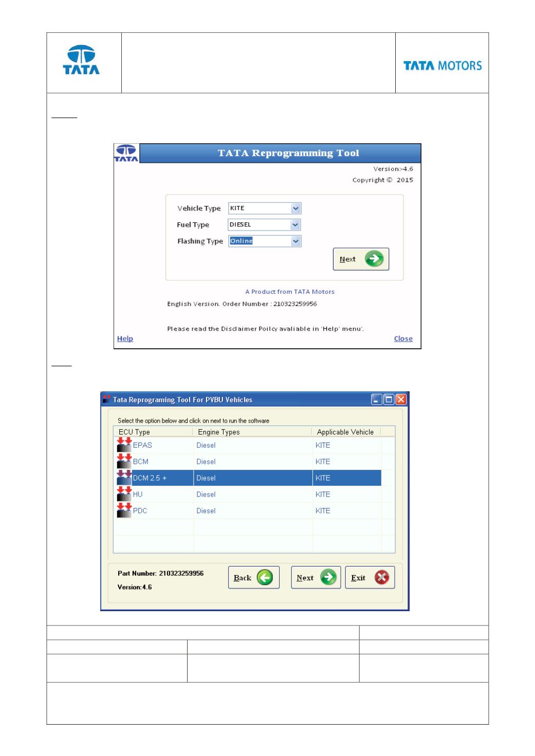
Task: Click the Back button in the ECU selection window
Action: (x=254, y=578)
